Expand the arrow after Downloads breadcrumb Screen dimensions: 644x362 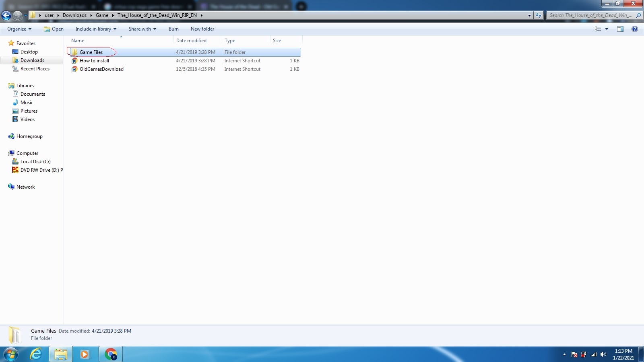[91, 15]
